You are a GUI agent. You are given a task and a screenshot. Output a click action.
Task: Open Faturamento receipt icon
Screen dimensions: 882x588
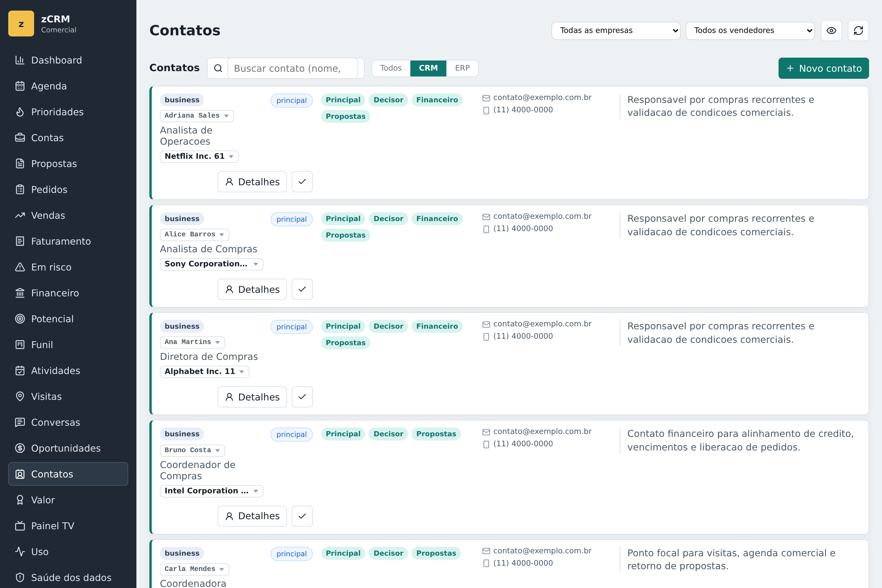coord(20,241)
